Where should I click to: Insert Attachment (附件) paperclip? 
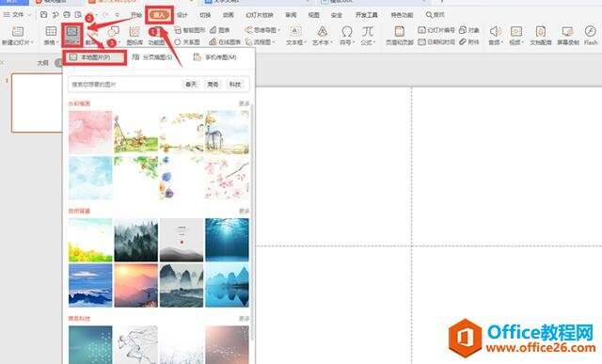click(x=469, y=41)
